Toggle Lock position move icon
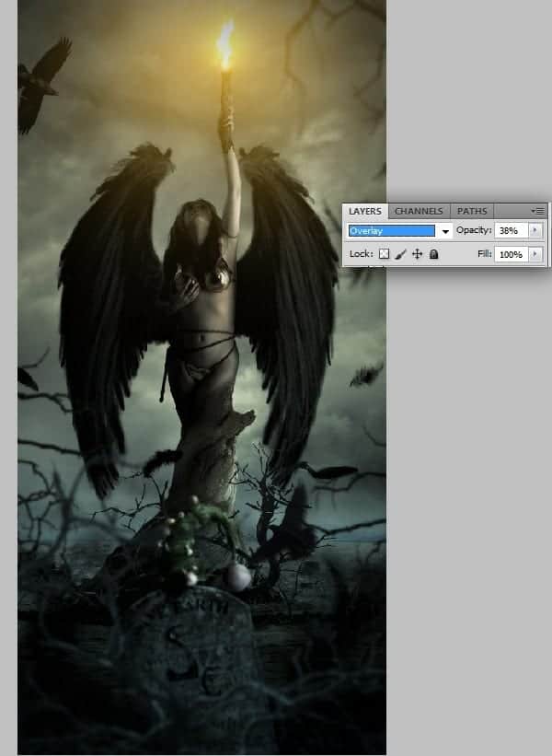Viewport: 552px width, 756px height. (417, 254)
